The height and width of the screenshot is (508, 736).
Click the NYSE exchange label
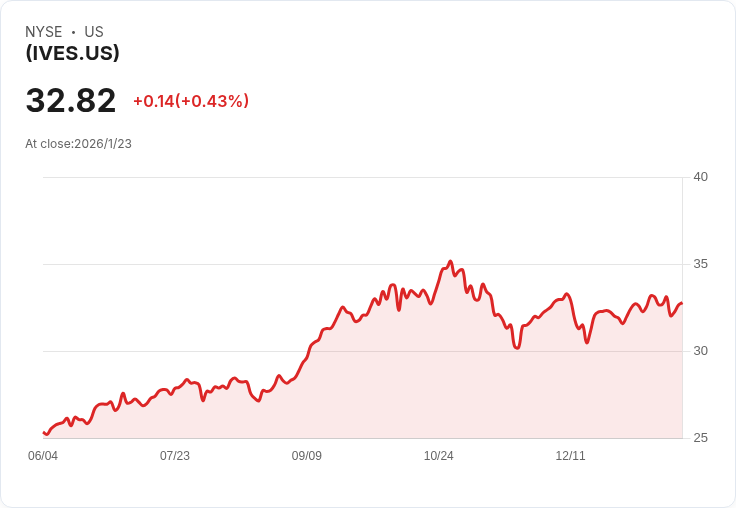tap(44, 32)
